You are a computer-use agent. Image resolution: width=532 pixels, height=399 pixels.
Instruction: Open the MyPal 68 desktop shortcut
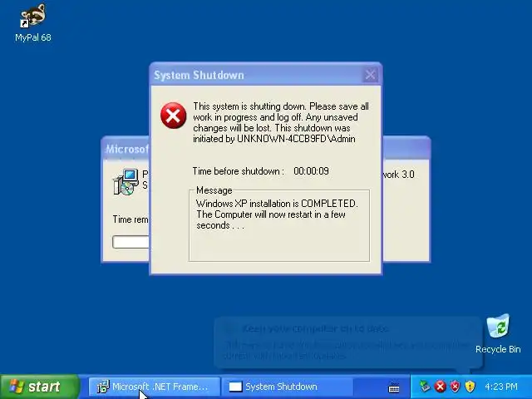pos(33,23)
